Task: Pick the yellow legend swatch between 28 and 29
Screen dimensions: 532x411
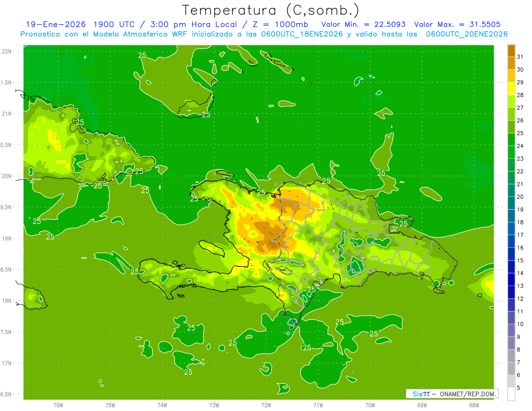Action: coord(511,89)
